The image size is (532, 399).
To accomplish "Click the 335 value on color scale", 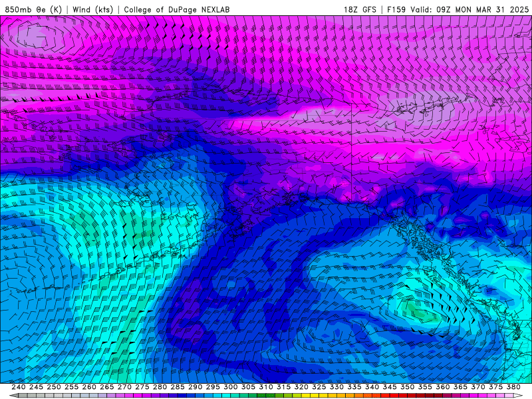I will pos(354,387).
